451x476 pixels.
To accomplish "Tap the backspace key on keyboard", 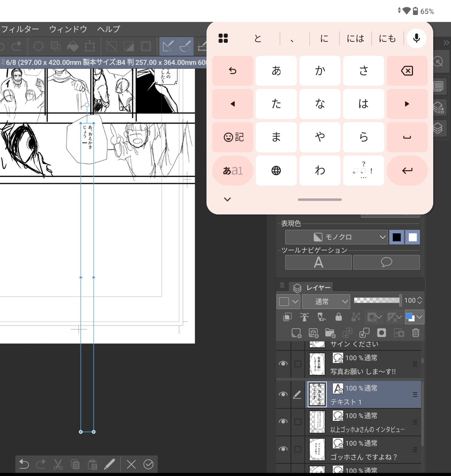I will point(407,71).
